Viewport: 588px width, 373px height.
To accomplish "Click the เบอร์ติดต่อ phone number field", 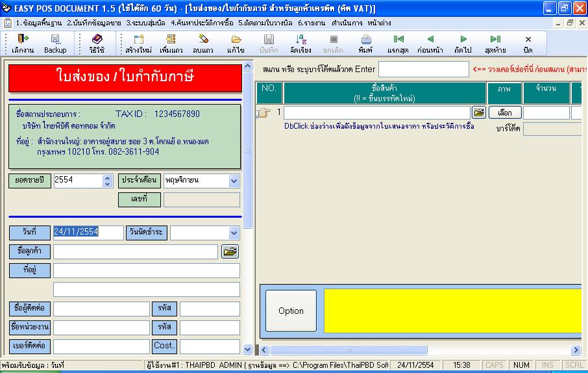I will [x=101, y=346].
